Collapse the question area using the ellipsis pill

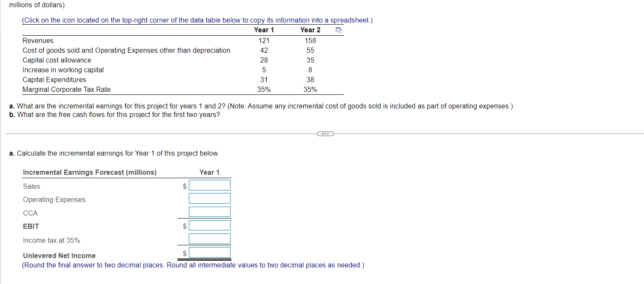pos(325,133)
